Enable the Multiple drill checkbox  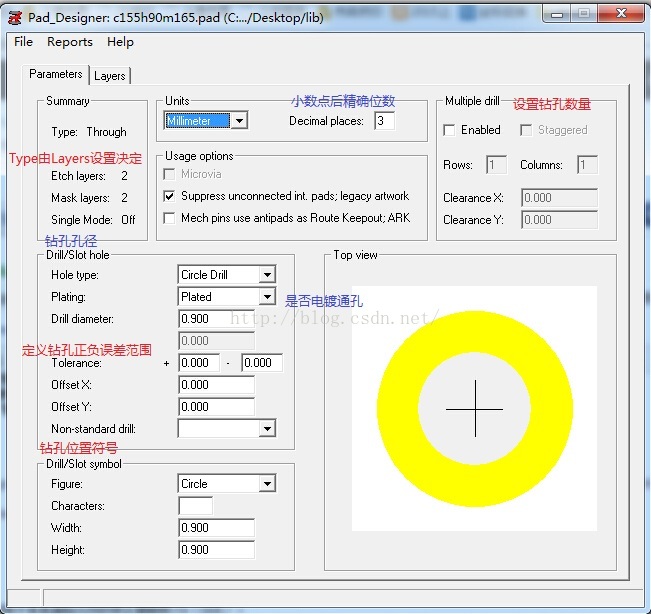point(450,130)
